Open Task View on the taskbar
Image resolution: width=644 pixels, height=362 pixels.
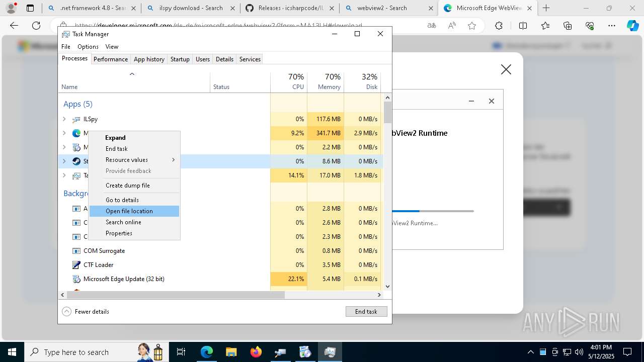tap(181, 352)
